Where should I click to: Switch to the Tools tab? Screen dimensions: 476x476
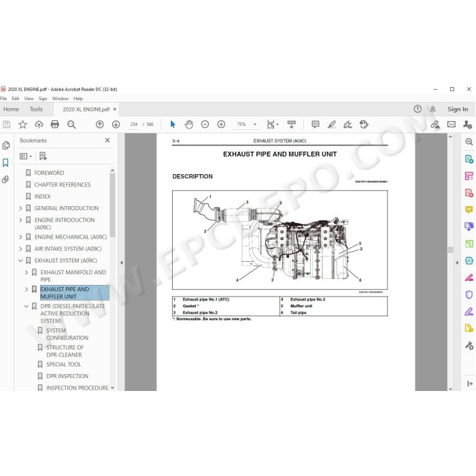click(36, 109)
